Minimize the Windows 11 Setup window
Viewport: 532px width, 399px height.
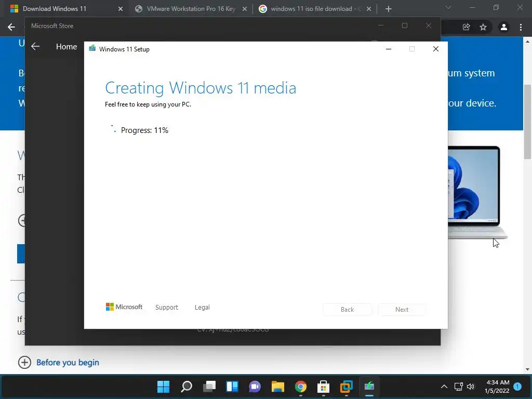389,49
